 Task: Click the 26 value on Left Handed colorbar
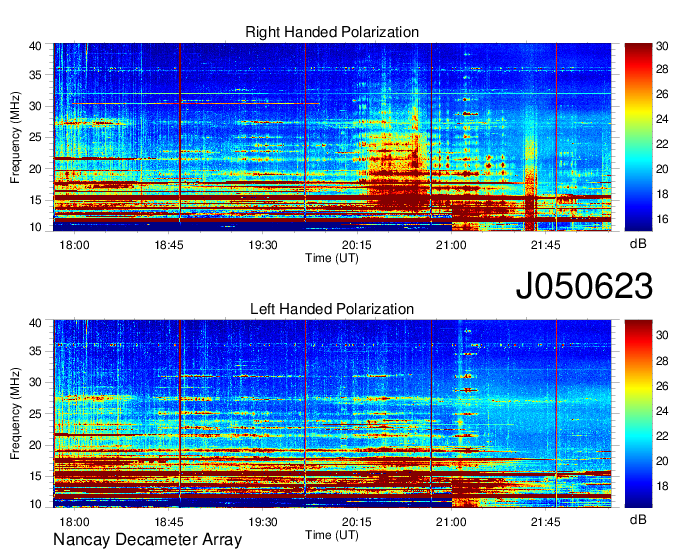click(x=662, y=386)
